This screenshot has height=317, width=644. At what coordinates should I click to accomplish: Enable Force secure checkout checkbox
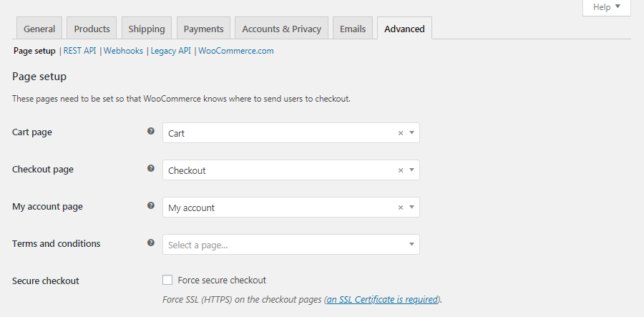(167, 280)
